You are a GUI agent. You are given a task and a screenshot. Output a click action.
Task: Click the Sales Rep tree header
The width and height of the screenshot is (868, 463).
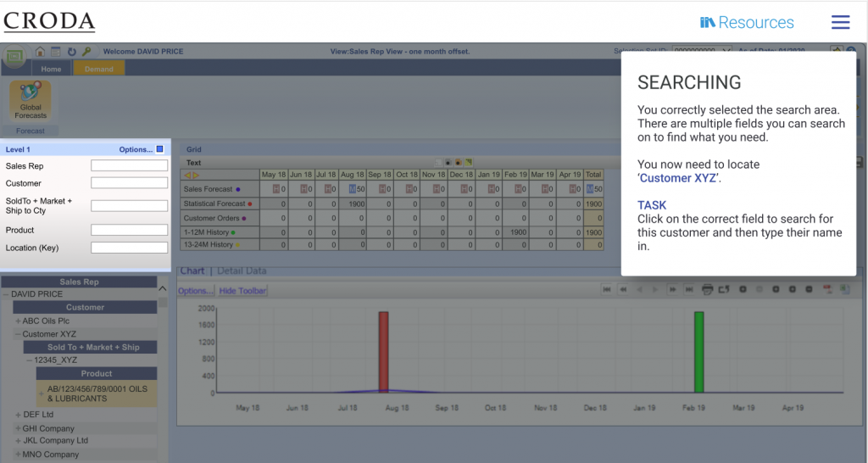pos(79,282)
